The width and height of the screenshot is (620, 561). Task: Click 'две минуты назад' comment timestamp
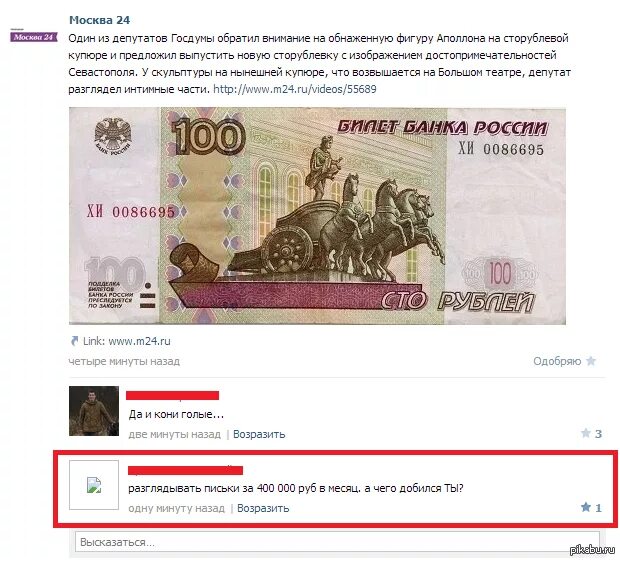point(174,434)
